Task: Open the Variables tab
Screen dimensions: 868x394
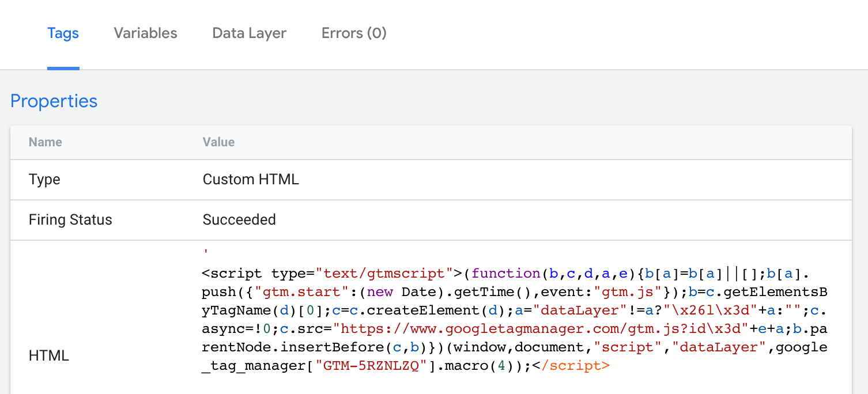Action: 146,33
